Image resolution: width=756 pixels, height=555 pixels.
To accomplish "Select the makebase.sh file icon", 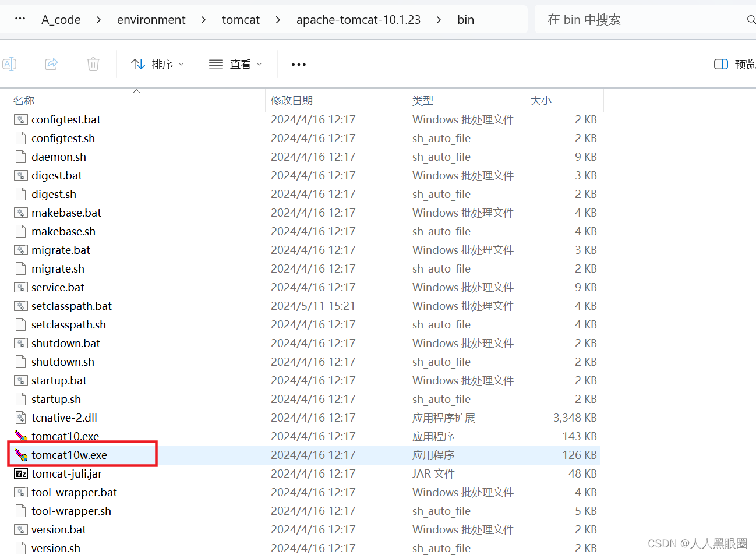I will [21, 231].
